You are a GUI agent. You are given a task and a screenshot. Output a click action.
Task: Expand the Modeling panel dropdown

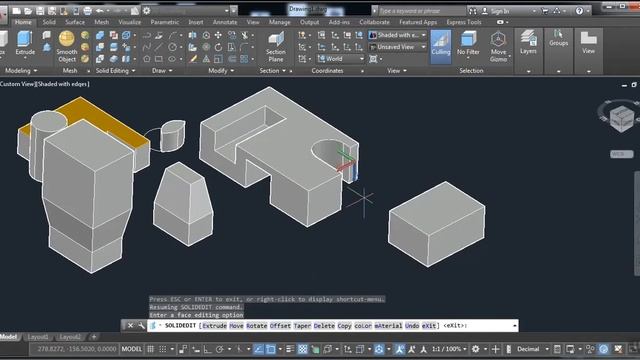point(20,71)
